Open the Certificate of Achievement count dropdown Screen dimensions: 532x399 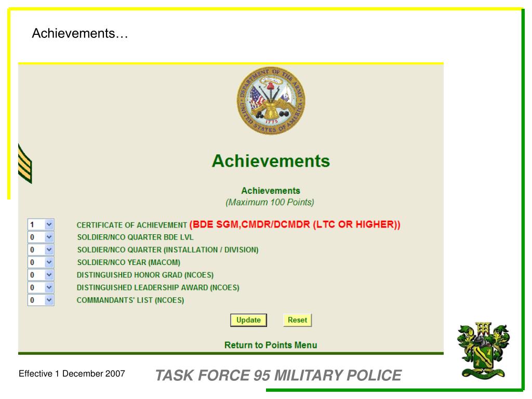point(41,224)
